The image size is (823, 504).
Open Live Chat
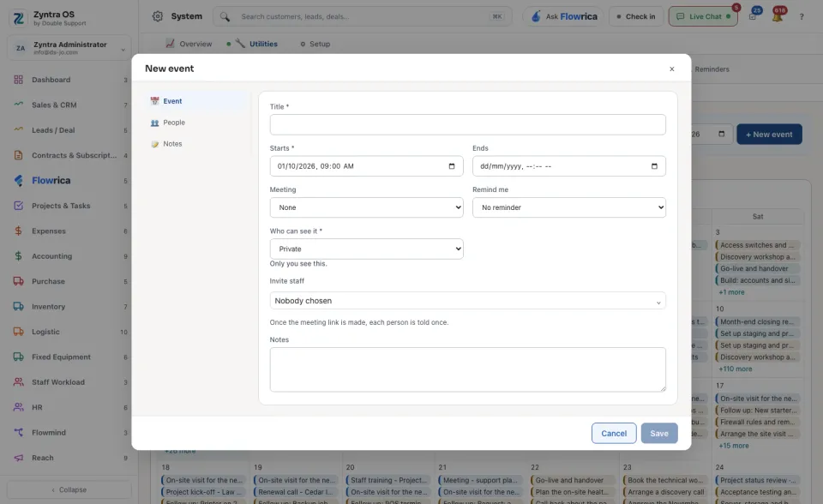click(x=703, y=16)
